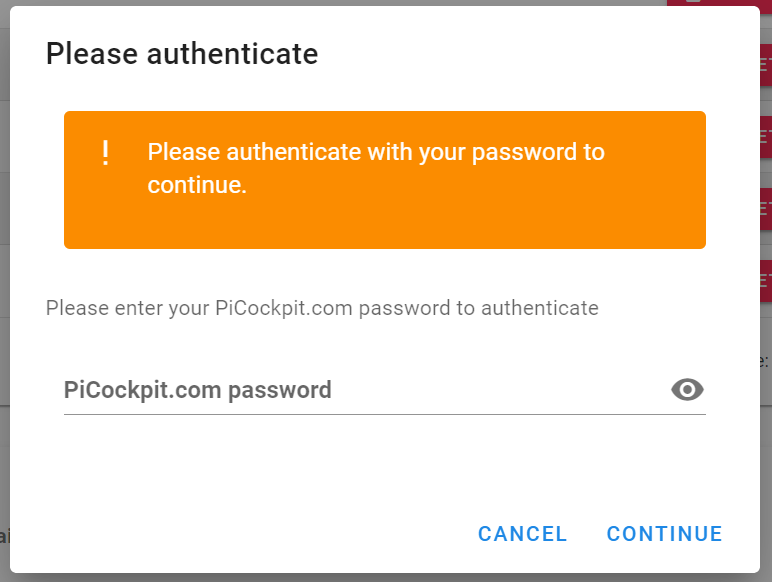Click the word "continue." in the orange alert
The image size is (772, 582).
point(197,185)
